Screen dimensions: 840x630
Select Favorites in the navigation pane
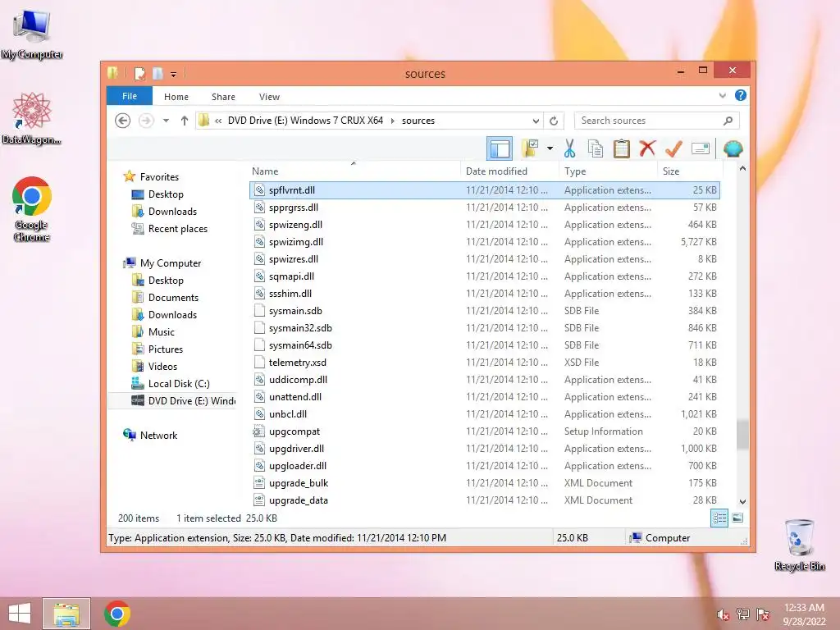(159, 177)
